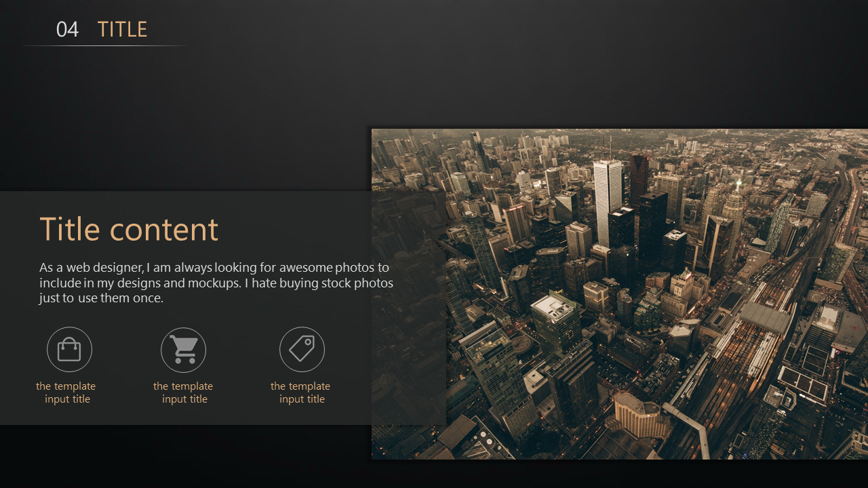Click the "Title content" heading
The height and width of the screenshot is (488, 868).
(x=129, y=229)
